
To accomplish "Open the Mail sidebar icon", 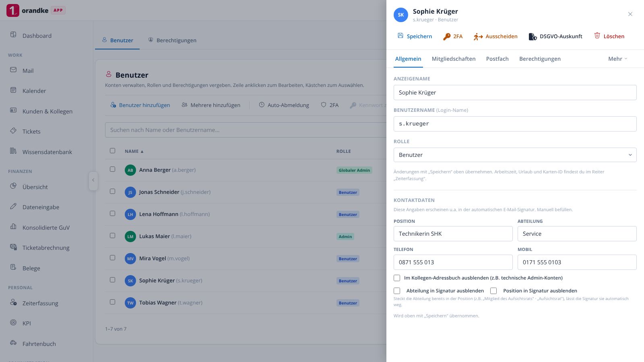I will pos(13,70).
